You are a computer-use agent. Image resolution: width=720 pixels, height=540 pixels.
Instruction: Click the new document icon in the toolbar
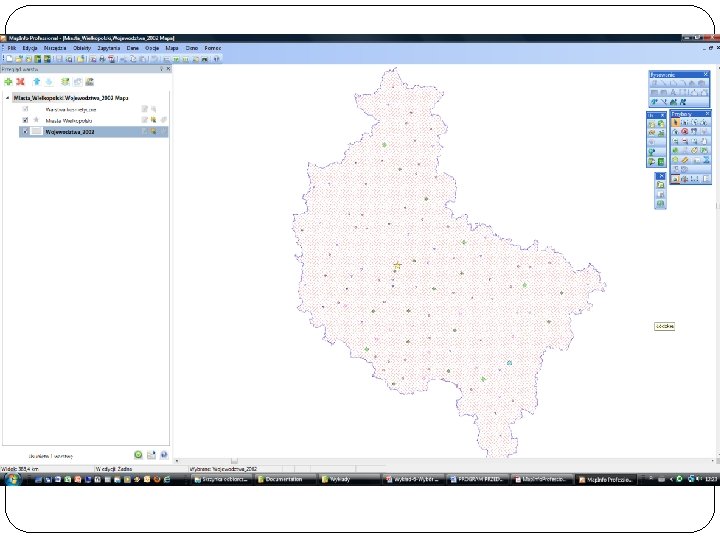tap(9, 59)
